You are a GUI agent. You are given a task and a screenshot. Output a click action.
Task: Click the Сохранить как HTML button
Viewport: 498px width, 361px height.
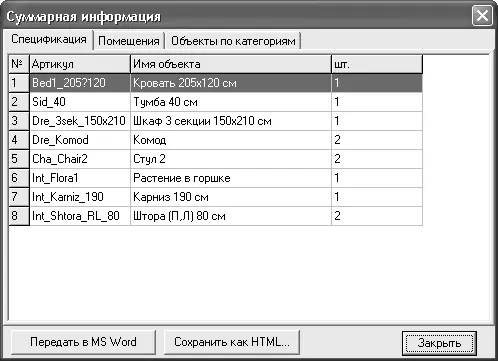tap(232, 342)
